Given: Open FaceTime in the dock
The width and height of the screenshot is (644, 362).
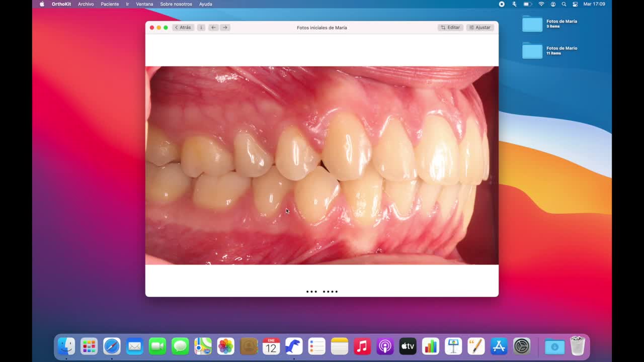Looking at the screenshot, I should point(157,346).
